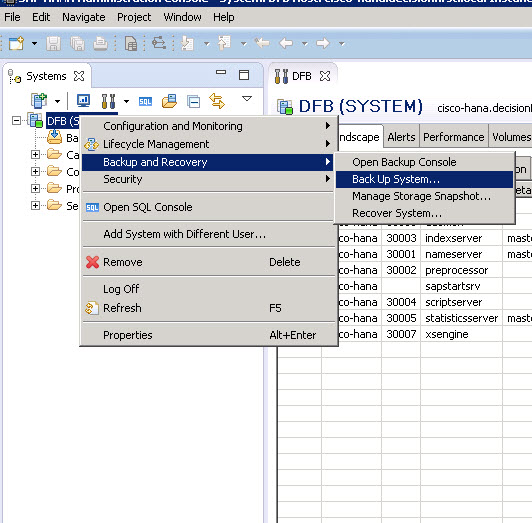Click the Add System icon in Systems panel
This screenshot has height=523, width=532.
[39, 101]
